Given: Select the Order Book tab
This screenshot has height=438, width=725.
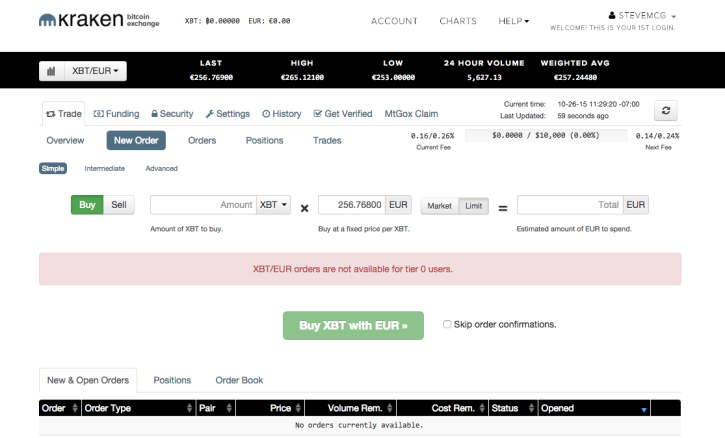Looking at the screenshot, I should point(239,380).
